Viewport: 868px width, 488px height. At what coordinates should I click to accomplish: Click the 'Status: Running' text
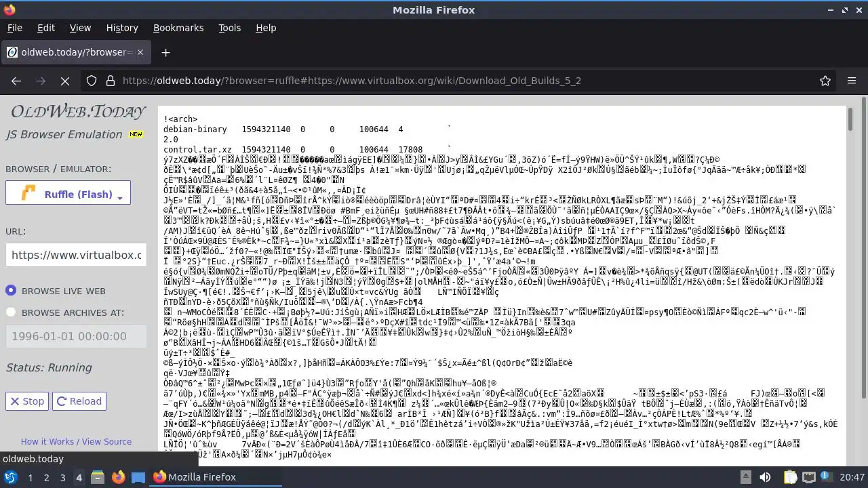point(49,367)
